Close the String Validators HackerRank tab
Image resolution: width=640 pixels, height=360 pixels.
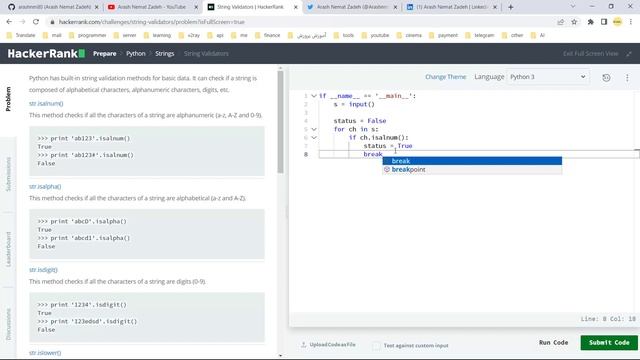pos(296,7)
